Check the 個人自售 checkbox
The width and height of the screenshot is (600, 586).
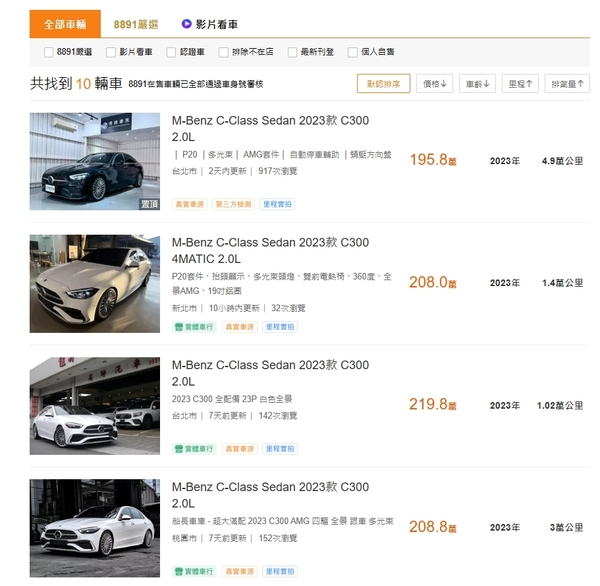tap(352, 52)
